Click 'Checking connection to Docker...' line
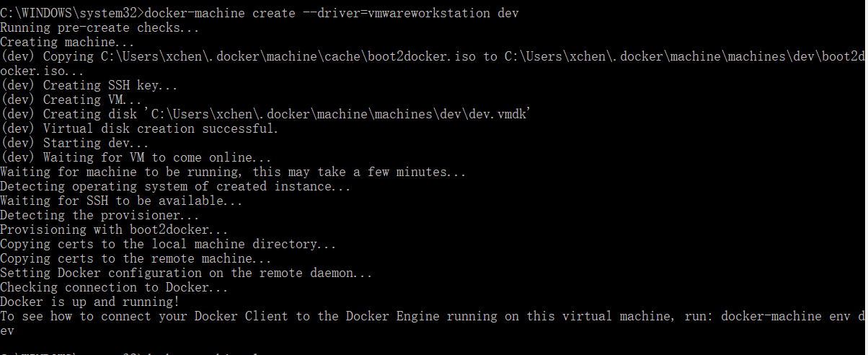 [x=114, y=287]
